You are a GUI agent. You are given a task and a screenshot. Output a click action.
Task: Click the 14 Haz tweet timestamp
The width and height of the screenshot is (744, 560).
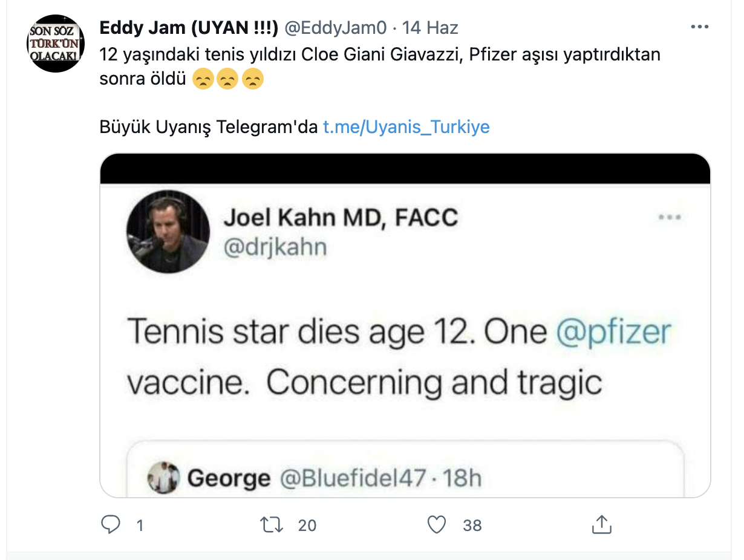[x=430, y=28]
